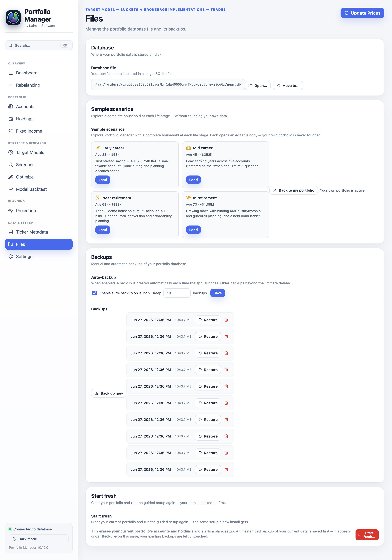This screenshot has height=560, width=392.
Task: Select Target Models in sidebar
Action: [x=39, y=152]
